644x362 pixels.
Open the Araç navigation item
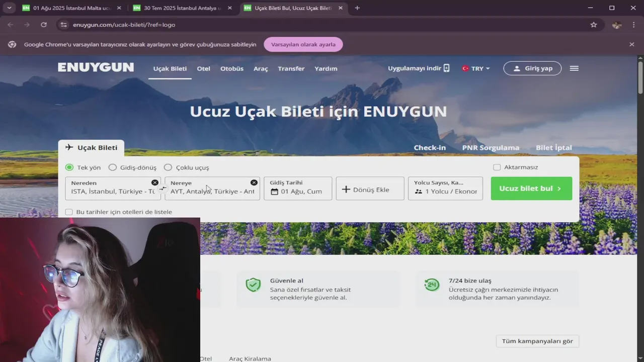pos(261,68)
